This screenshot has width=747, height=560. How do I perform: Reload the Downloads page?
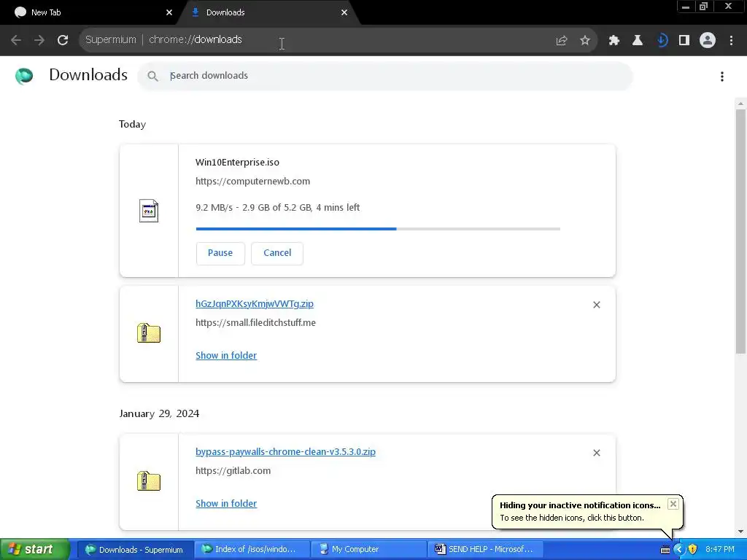click(x=63, y=40)
